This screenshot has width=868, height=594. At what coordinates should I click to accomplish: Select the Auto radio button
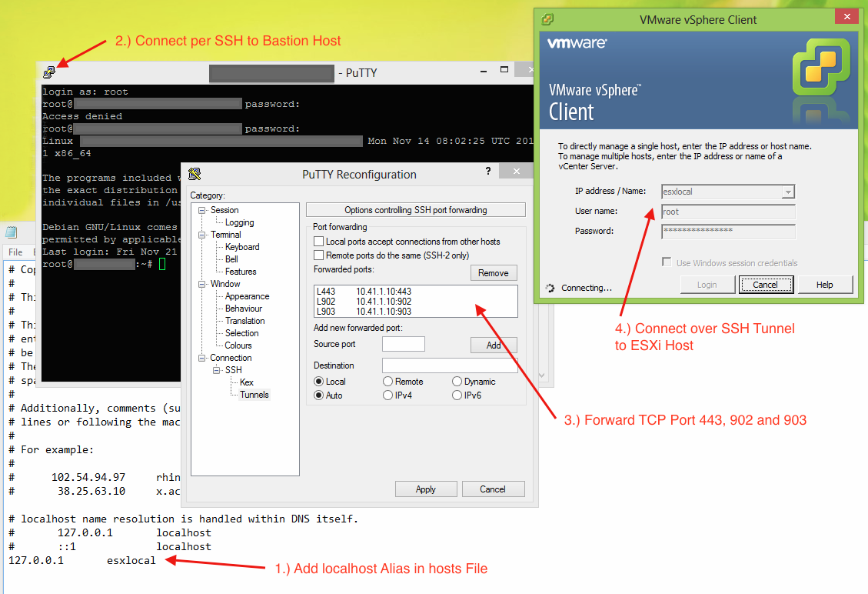click(319, 395)
